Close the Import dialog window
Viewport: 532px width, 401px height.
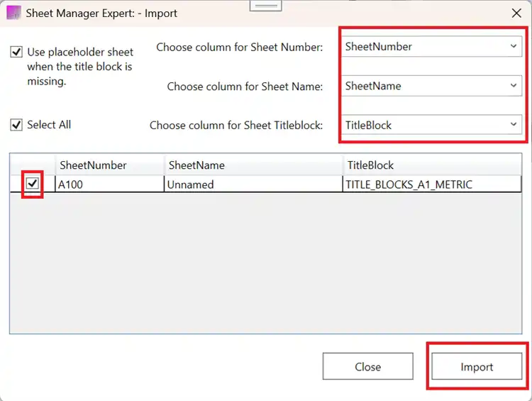(x=516, y=13)
